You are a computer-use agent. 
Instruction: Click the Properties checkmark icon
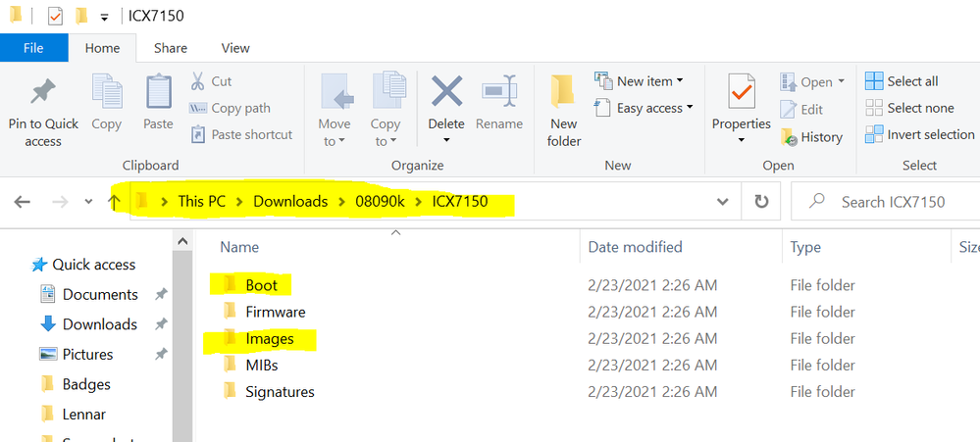coord(742,92)
